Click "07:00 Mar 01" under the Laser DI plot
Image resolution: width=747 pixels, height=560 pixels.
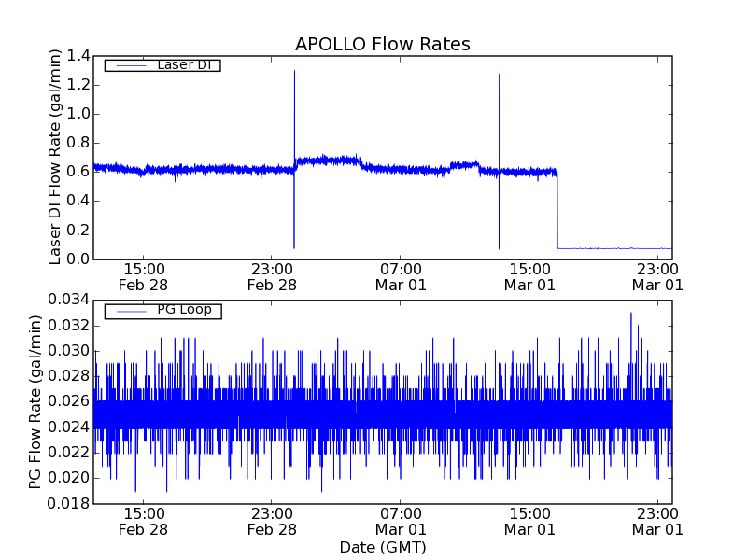(x=401, y=277)
